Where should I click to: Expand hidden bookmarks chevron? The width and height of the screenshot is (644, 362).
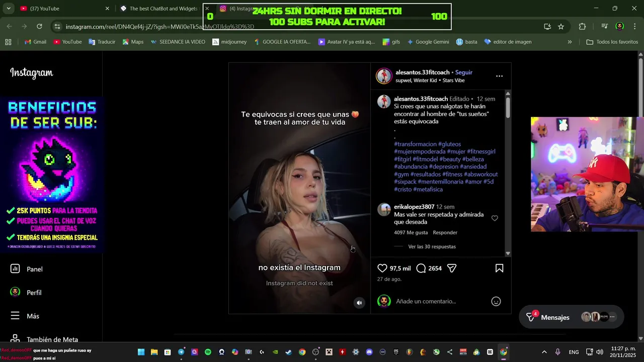570,42
